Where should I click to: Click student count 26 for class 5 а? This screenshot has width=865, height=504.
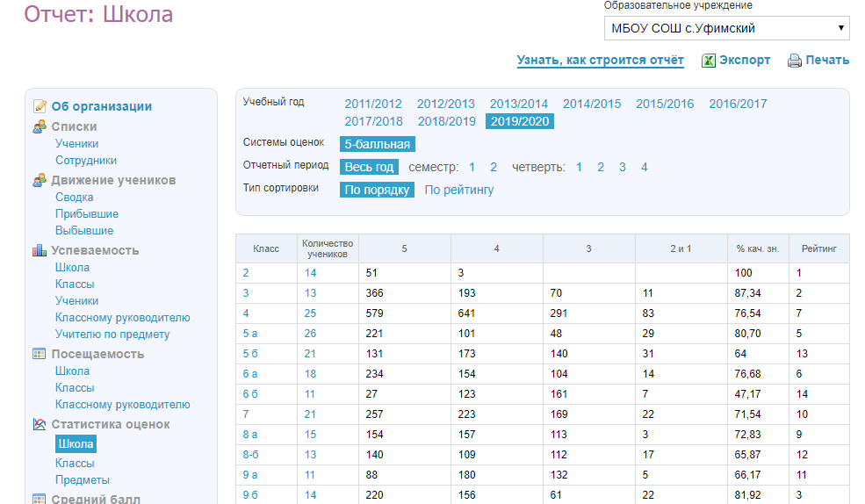coord(310,334)
